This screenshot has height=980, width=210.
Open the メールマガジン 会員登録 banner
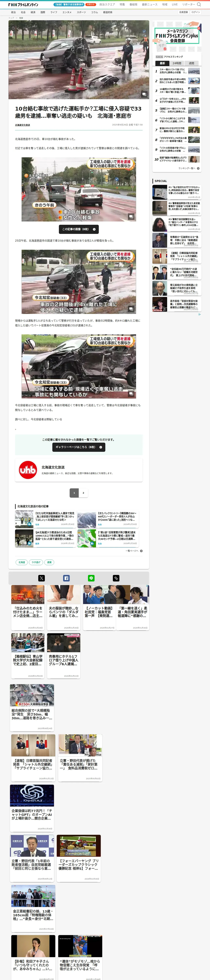point(177,37)
